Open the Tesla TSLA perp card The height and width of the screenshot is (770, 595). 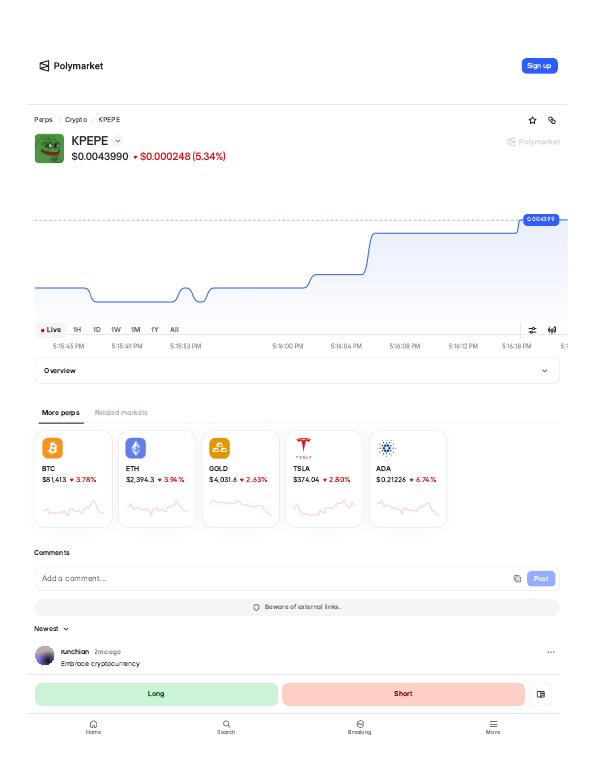(325, 479)
